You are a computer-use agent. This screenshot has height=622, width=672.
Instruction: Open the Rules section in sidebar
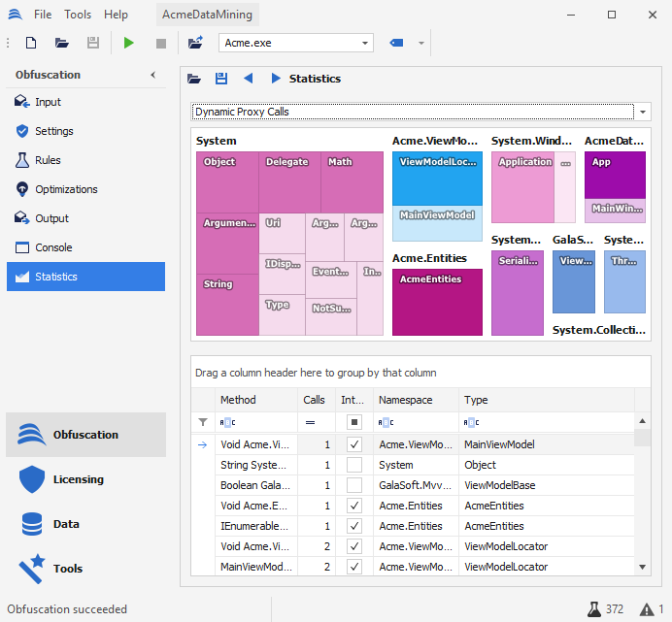click(48, 160)
